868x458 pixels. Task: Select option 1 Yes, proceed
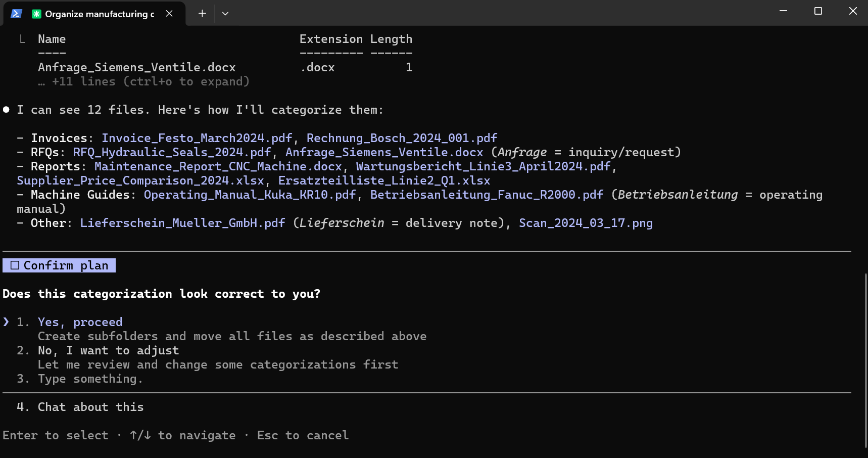(80, 322)
